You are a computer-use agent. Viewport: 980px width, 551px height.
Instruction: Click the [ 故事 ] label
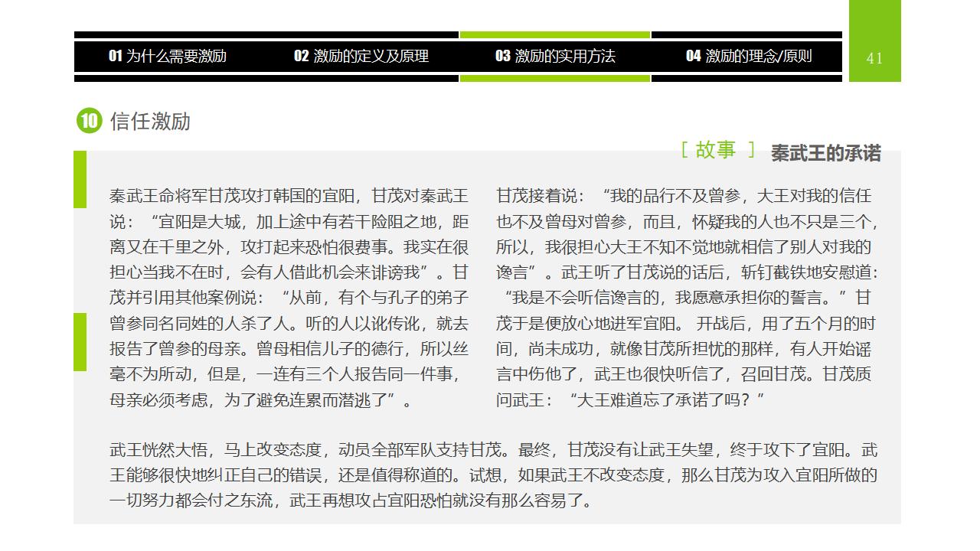(718, 150)
